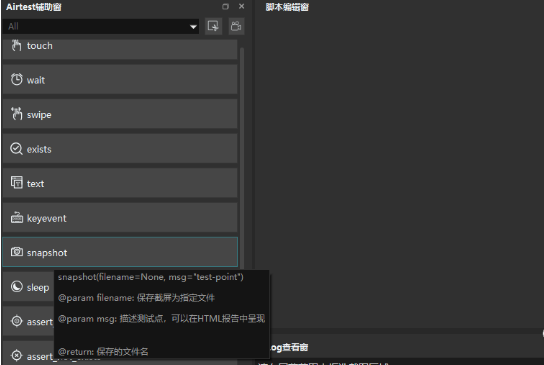Select the wait command button
This screenshot has width=544, height=365.
click(120, 79)
